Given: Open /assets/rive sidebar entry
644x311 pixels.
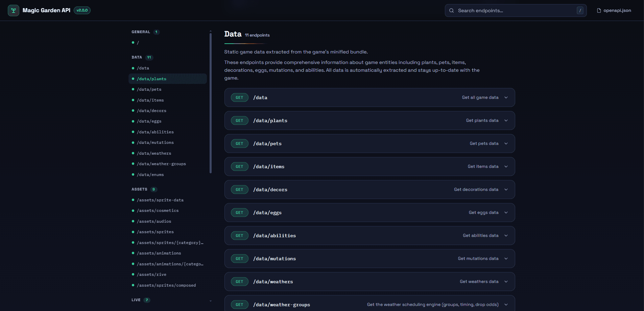Looking at the screenshot, I should coord(168,274).
